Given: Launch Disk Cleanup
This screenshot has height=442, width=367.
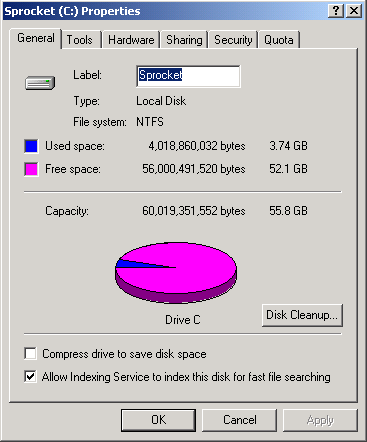Looking at the screenshot, I should (302, 315).
